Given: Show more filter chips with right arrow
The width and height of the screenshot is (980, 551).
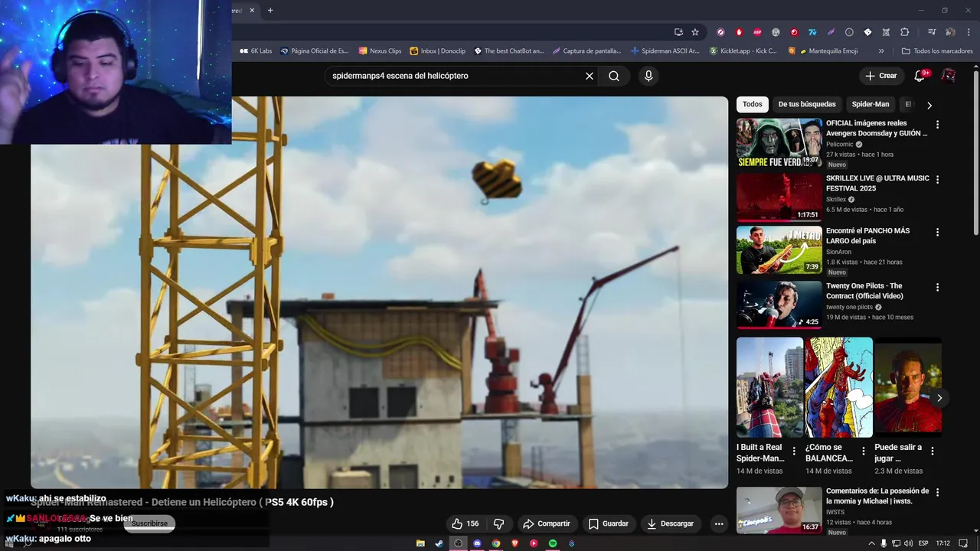Looking at the screenshot, I should coord(929,105).
